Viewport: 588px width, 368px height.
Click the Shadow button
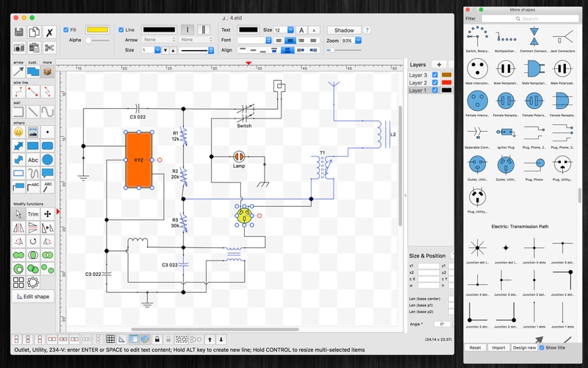click(344, 30)
